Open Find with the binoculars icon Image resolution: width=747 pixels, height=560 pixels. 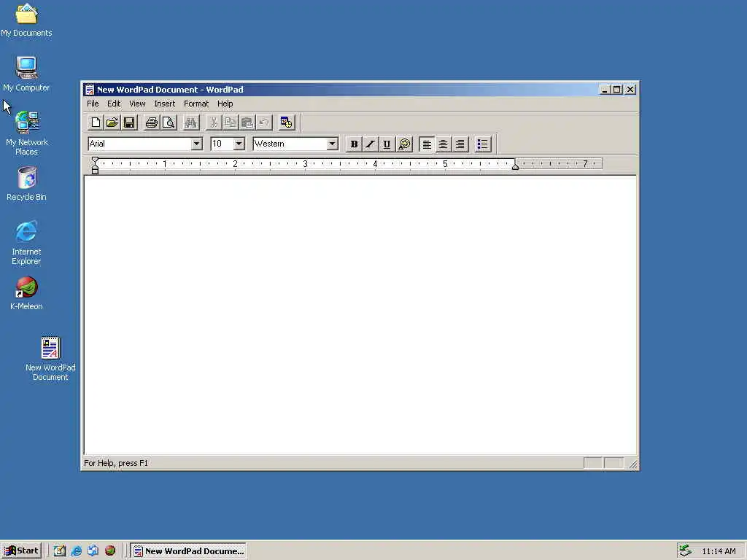point(190,122)
